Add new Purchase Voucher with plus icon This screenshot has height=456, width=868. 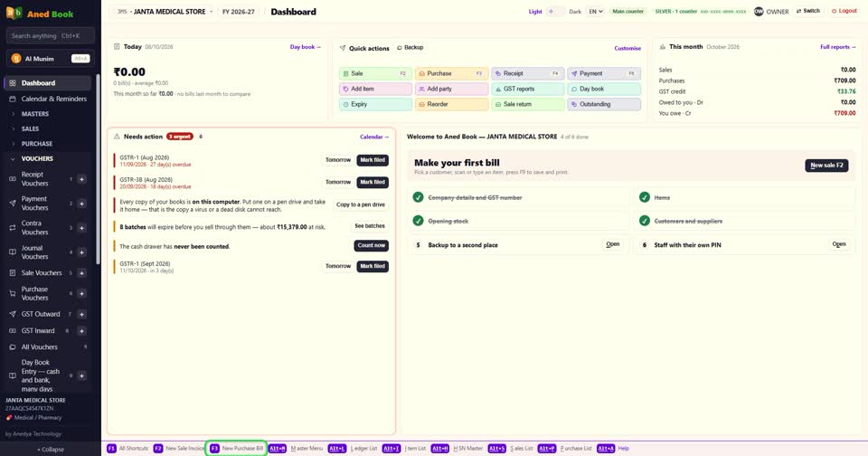81,293
